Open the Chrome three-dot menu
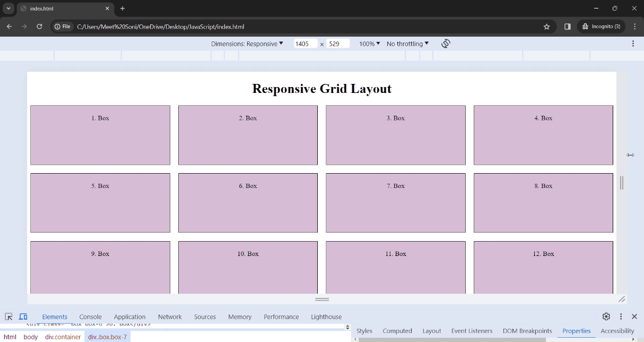The height and width of the screenshot is (342, 644). pos(634,27)
